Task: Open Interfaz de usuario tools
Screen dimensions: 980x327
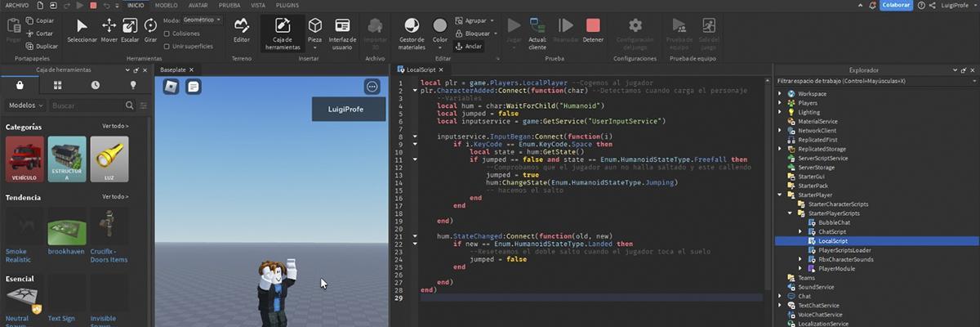Action: tap(341, 34)
